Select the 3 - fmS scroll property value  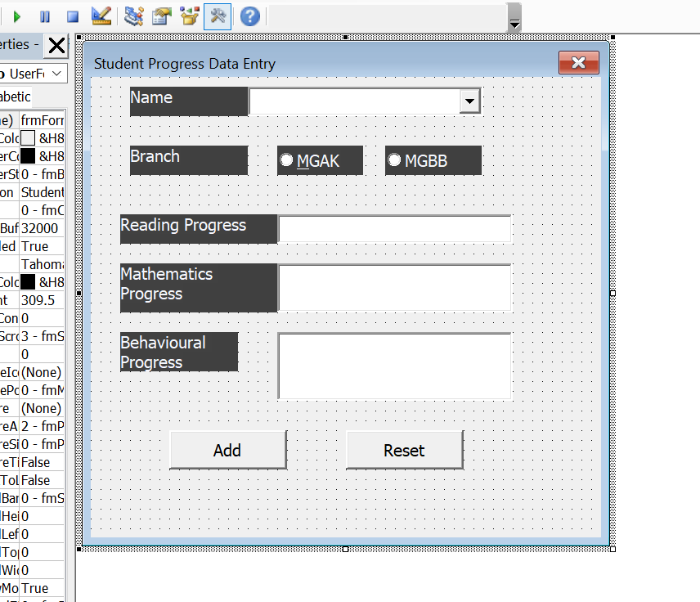43,336
